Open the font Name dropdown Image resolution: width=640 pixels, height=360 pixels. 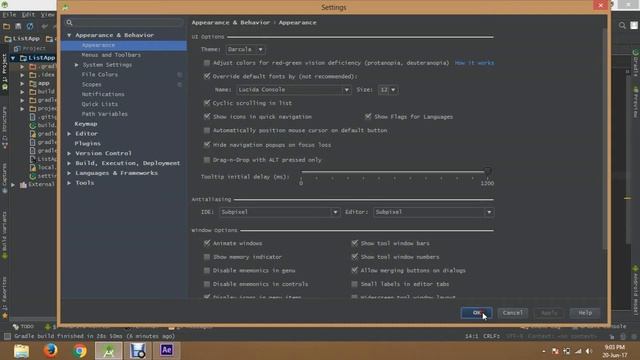coord(293,90)
